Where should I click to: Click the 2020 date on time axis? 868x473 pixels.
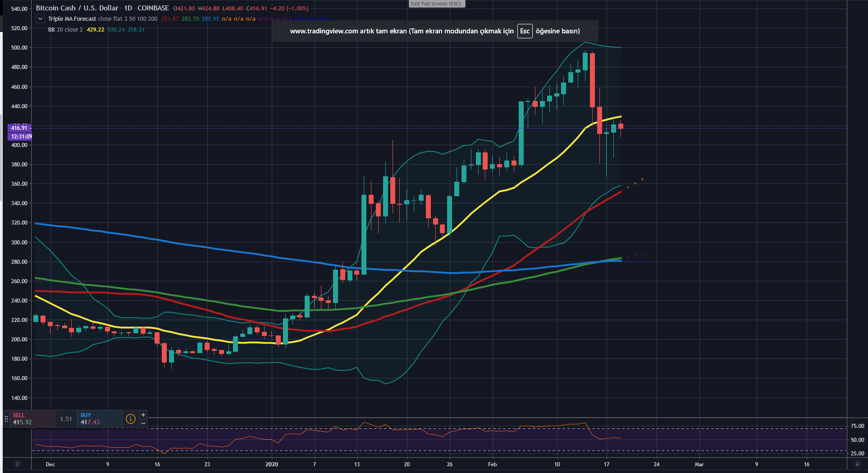(x=272, y=464)
